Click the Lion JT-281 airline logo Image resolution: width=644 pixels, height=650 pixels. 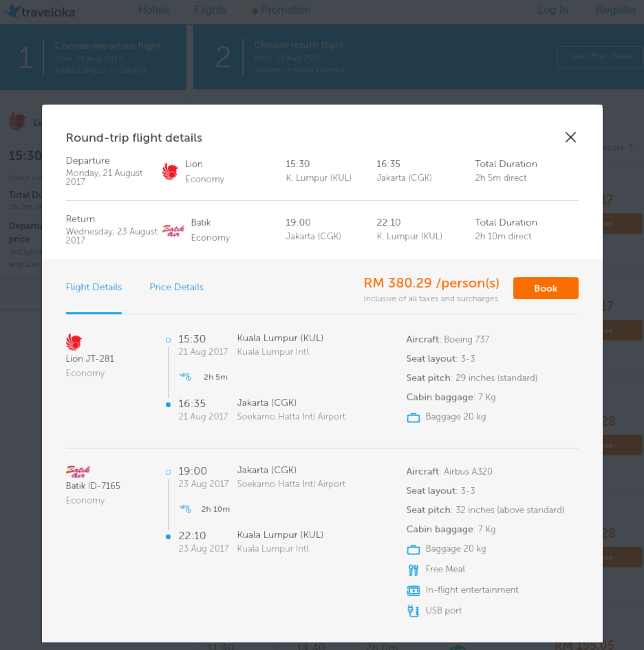(x=74, y=341)
